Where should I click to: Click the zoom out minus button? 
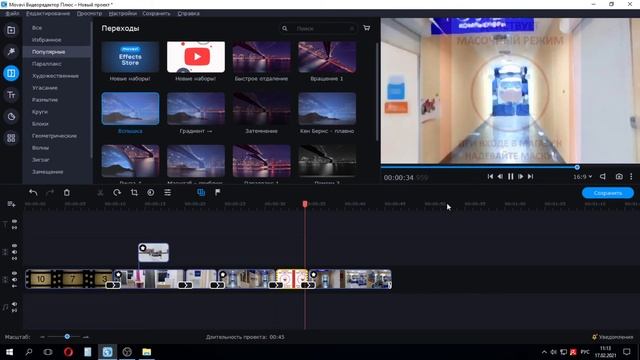coord(42,337)
